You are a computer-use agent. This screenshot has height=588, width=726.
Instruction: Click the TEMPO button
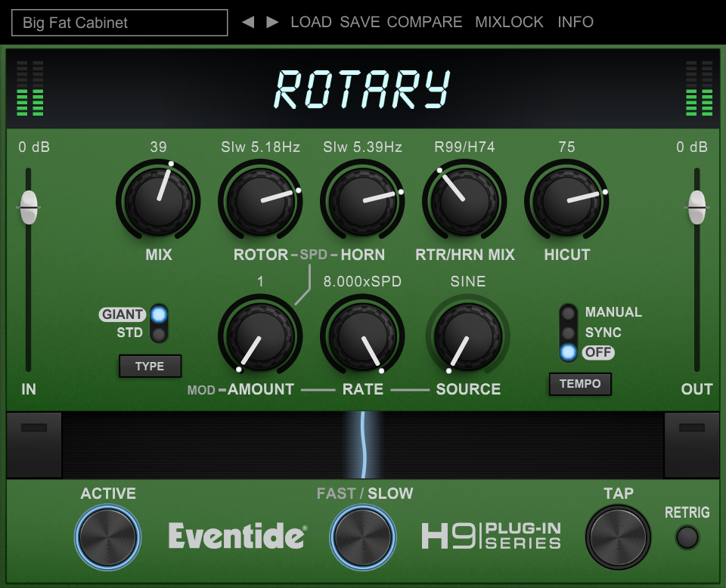click(580, 384)
